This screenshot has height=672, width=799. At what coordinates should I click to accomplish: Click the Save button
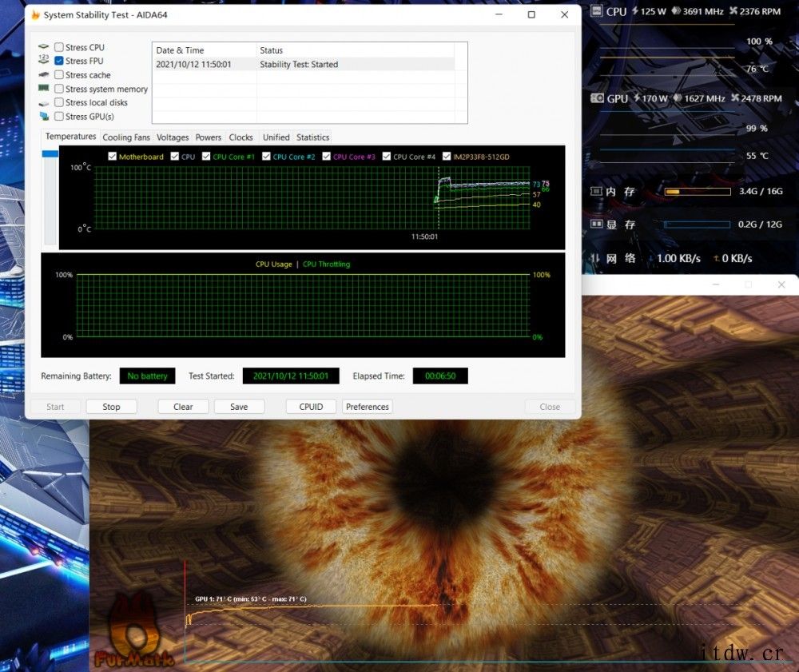pos(239,407)
